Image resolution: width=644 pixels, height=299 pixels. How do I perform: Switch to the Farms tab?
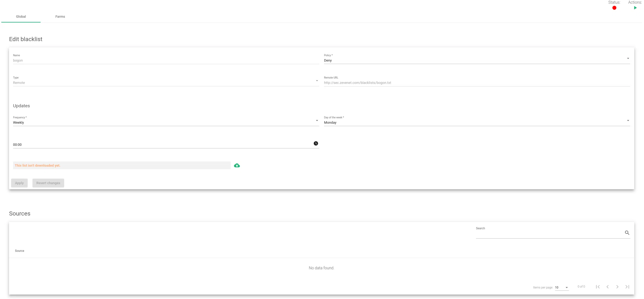point(60,17)
